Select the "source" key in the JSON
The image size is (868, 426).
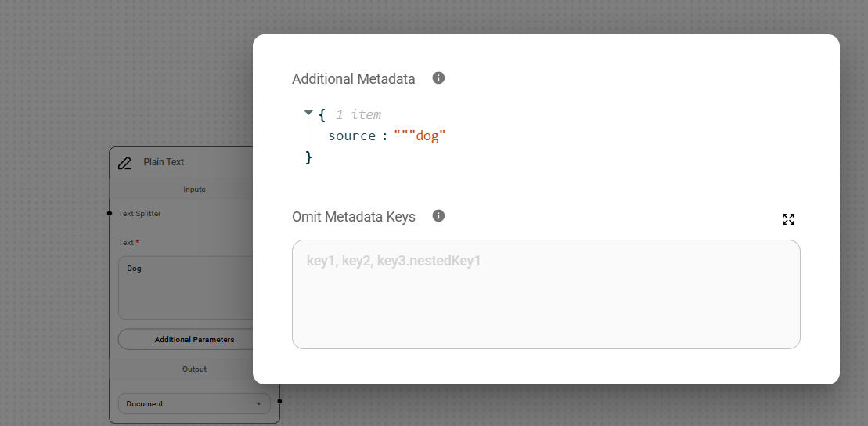[351, 135]
